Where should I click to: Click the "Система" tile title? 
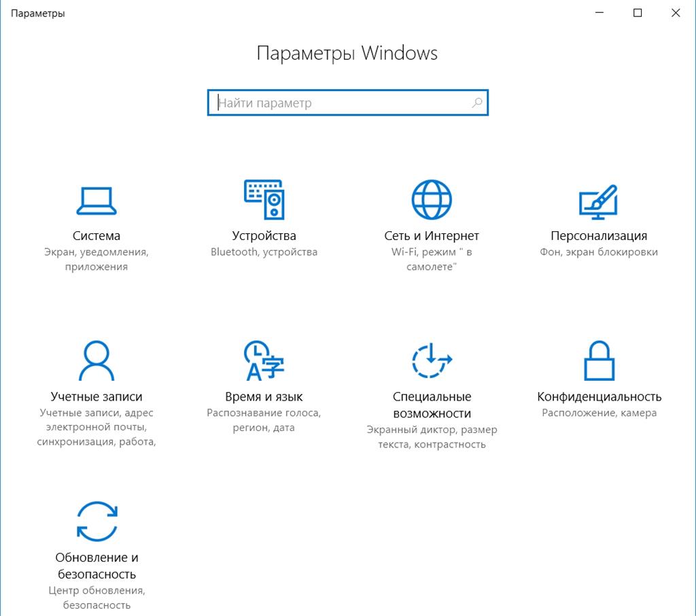97,235
